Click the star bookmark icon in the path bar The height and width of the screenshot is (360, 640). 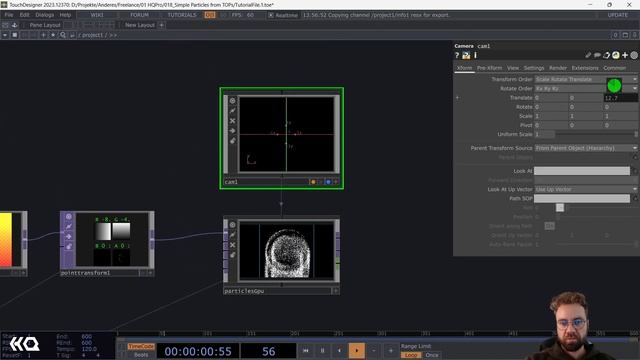pos(53,35)
